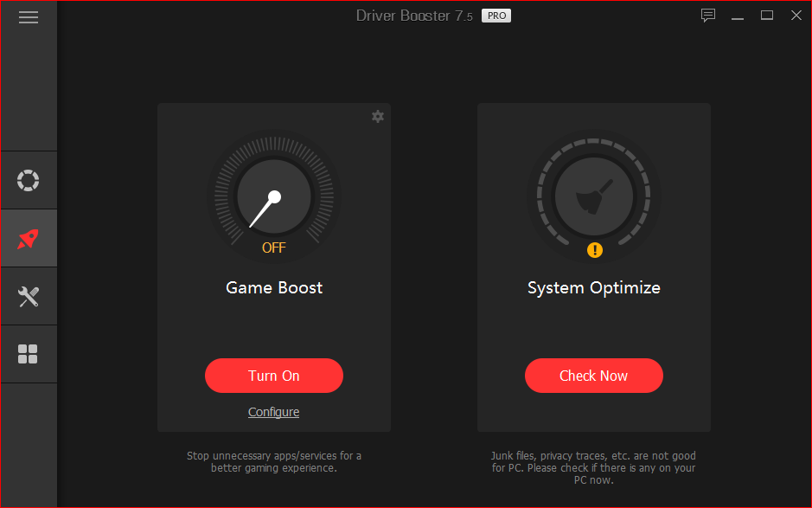This screenshot has width=812, height=508.
Task: Open the Configure link
Action: (x=273, y=412)
